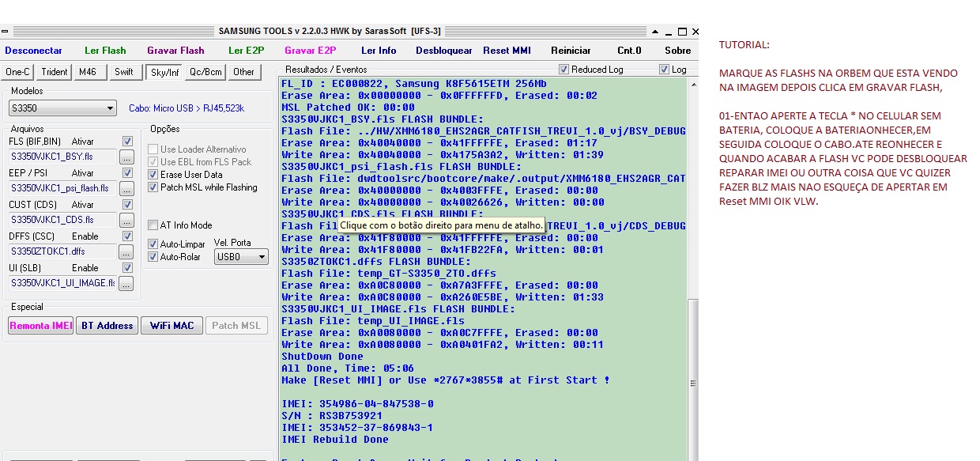The width and height of the screenshot is (980, 461).
Task: Click the 'ShutDown Done' log line
Action: click(322, 357)
